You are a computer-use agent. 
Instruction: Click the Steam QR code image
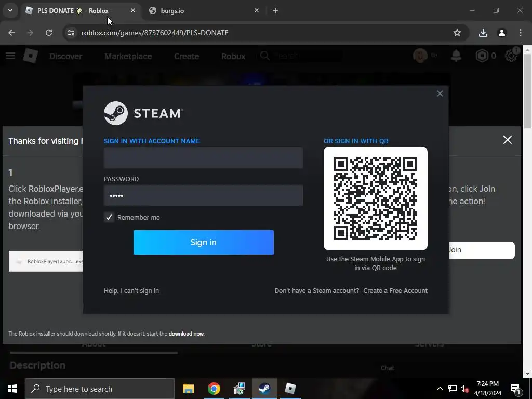click(x=376, y=198)
